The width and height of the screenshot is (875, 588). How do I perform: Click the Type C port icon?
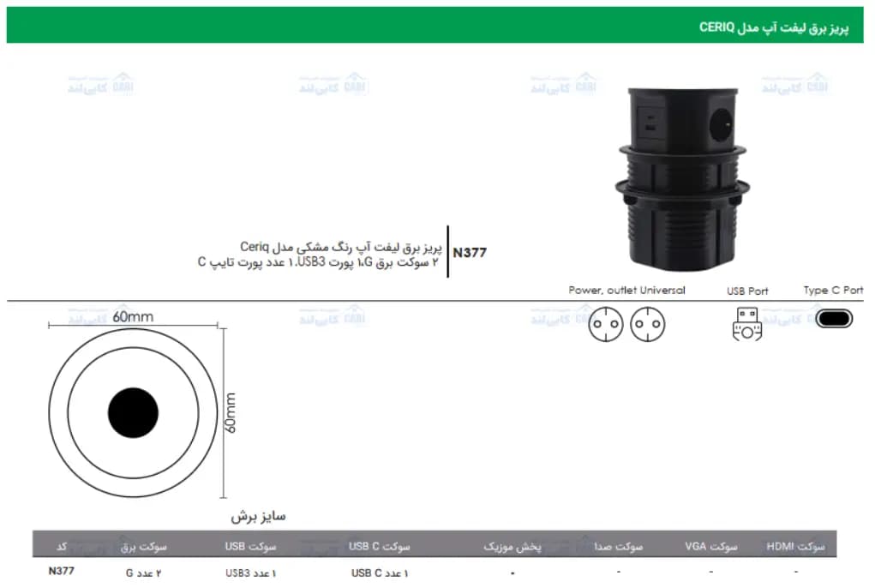coord(834,319)
